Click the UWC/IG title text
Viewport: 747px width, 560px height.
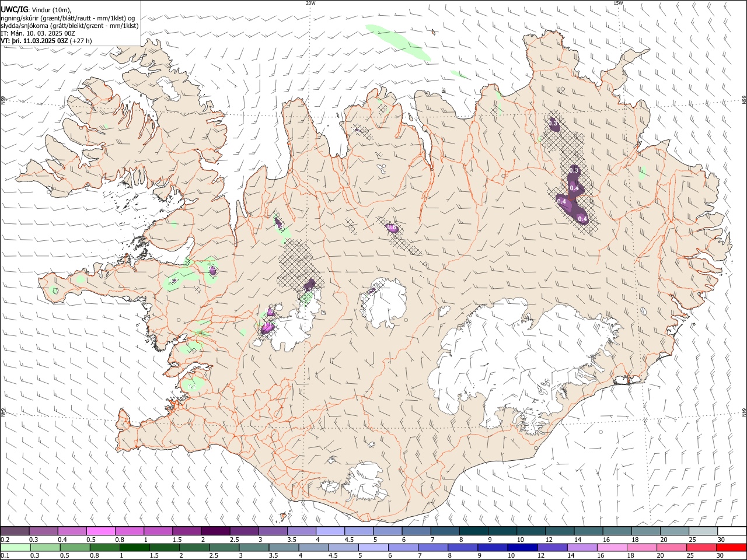point(13,10)
